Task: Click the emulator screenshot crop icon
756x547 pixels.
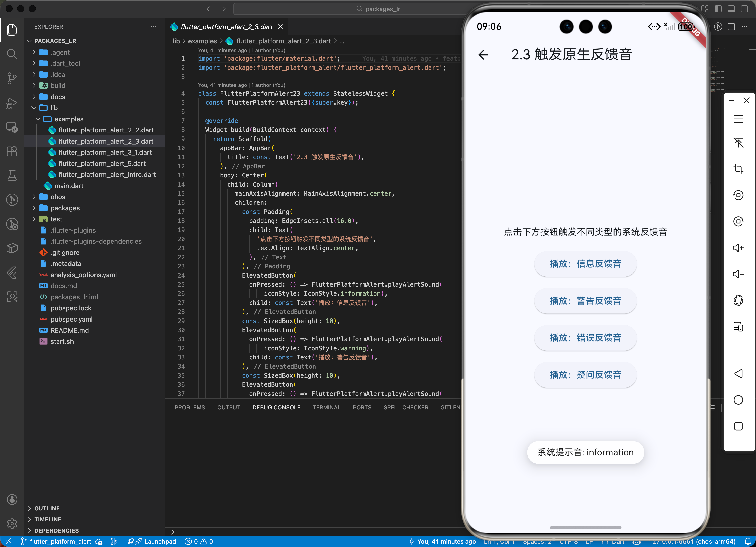Action: [738, 169]
